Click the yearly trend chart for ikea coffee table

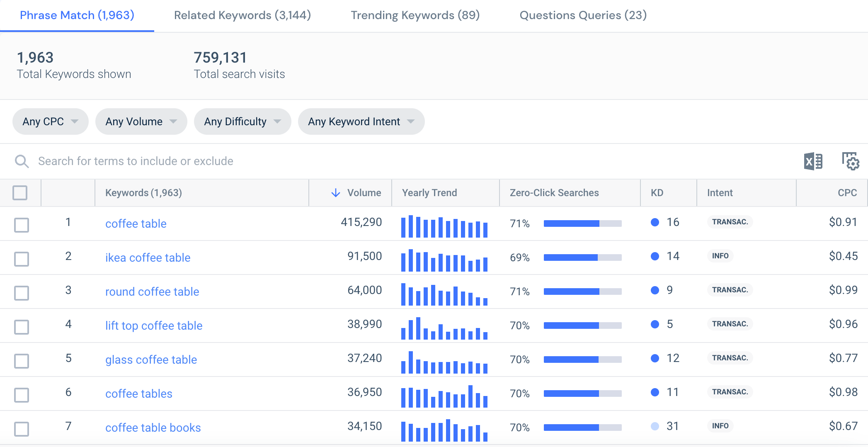(444, 260)
